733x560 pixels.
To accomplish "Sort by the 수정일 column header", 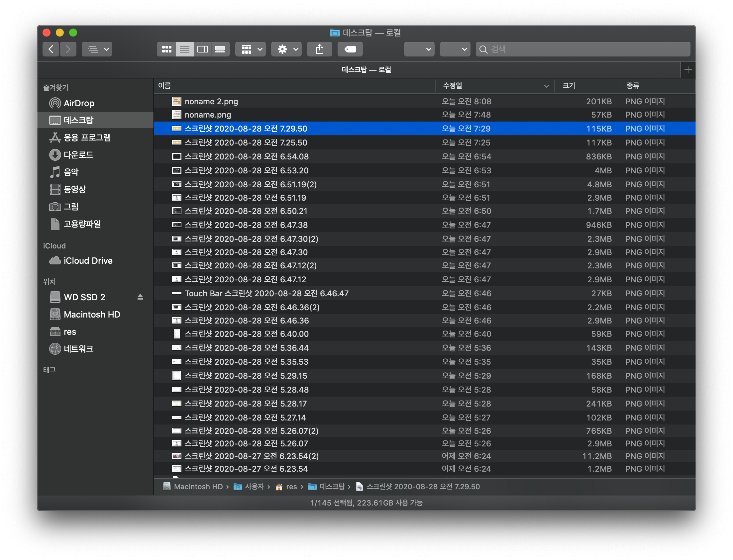I will (453, 86).
